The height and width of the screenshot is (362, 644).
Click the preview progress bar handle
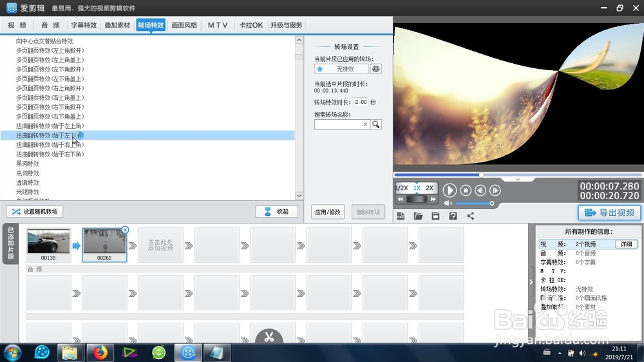(481, 175)
